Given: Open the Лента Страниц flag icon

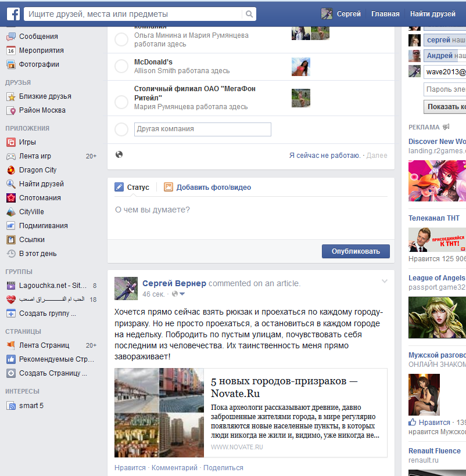Looking at the screenshot, I should pyautogui.click(x=11, y=345).
